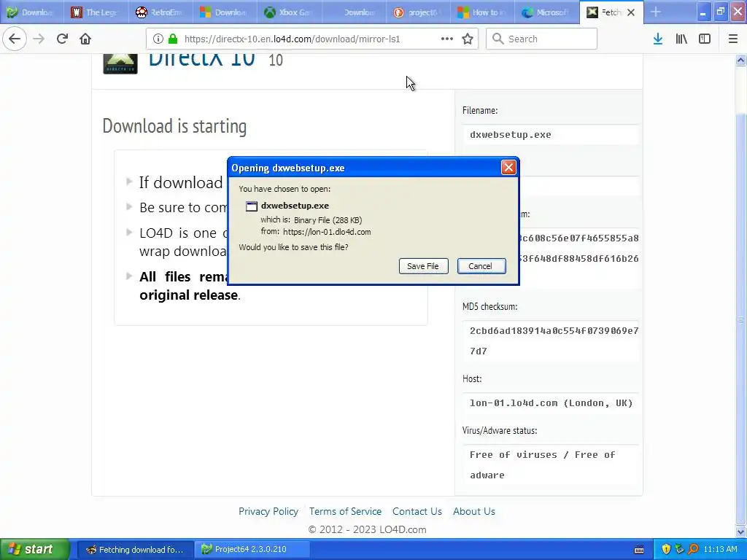
Task: Click the green secure padlock icon
Action: [173, 39]
